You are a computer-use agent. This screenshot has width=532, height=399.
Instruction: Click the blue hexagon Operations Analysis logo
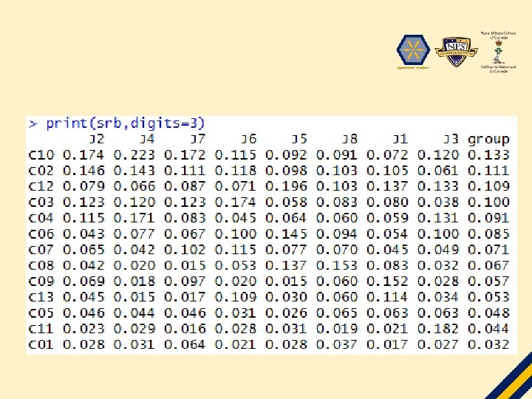tap(413, 52)
